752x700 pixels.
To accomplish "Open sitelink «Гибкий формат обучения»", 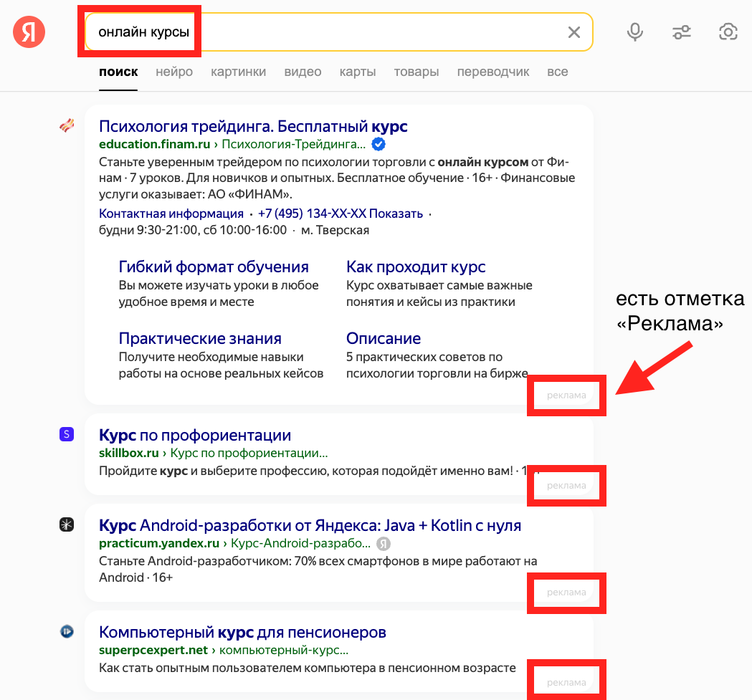I will pos(214,267).
